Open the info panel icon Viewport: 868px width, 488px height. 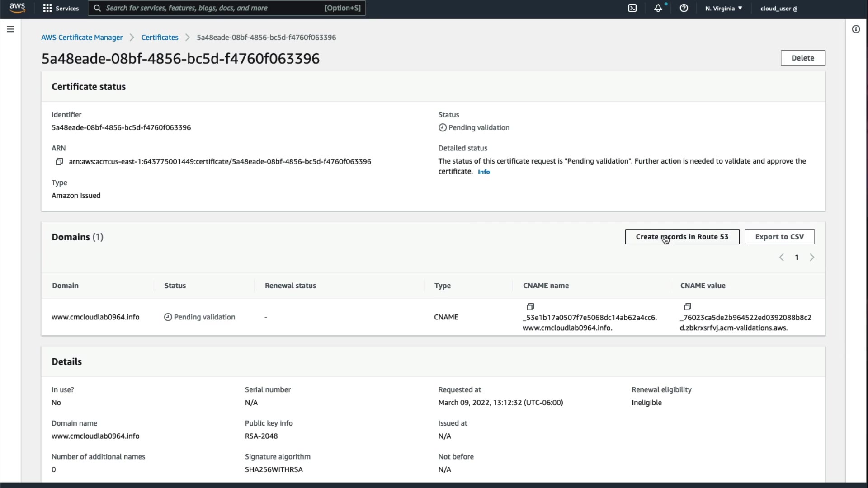click(856, 29)
